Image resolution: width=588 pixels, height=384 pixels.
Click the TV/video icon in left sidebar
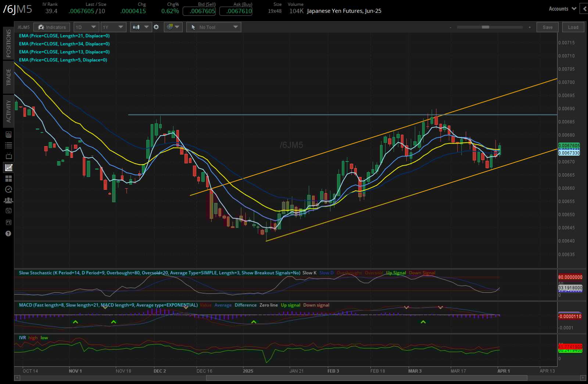[x=8, y=155]
